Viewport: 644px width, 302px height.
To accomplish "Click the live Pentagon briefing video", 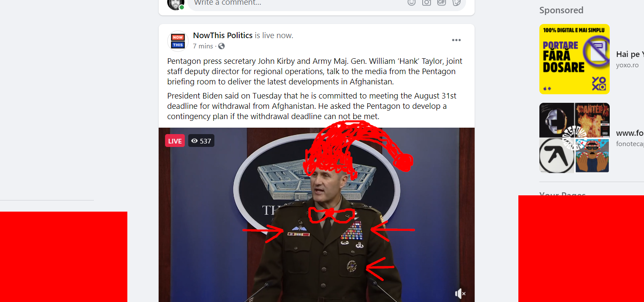I will 316,215.
